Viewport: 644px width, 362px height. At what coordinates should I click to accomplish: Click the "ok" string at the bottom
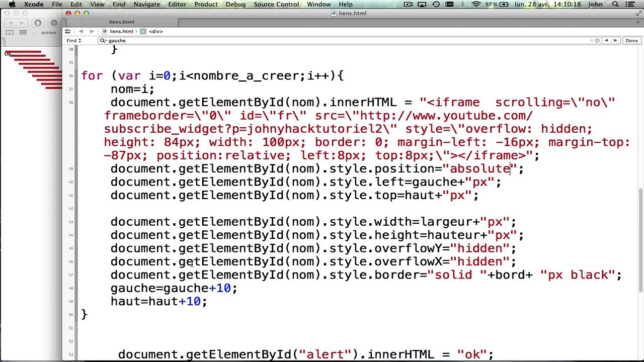(472, 354)
